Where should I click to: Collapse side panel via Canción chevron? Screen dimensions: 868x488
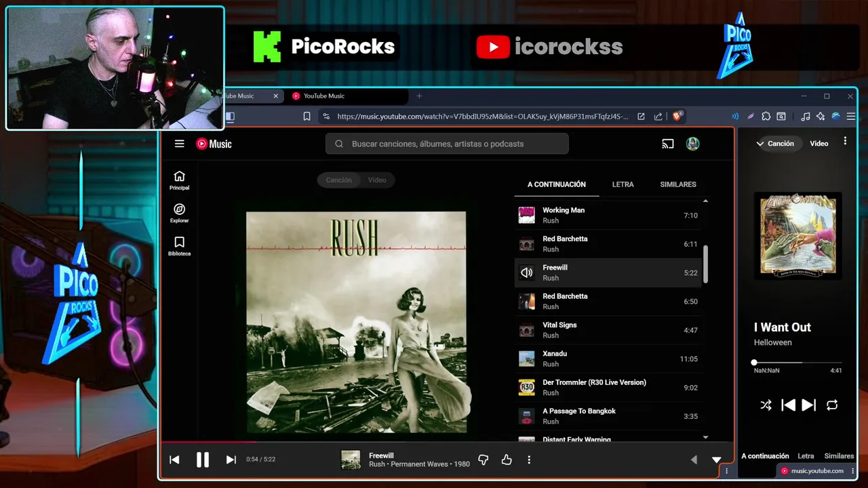point(760,144)
